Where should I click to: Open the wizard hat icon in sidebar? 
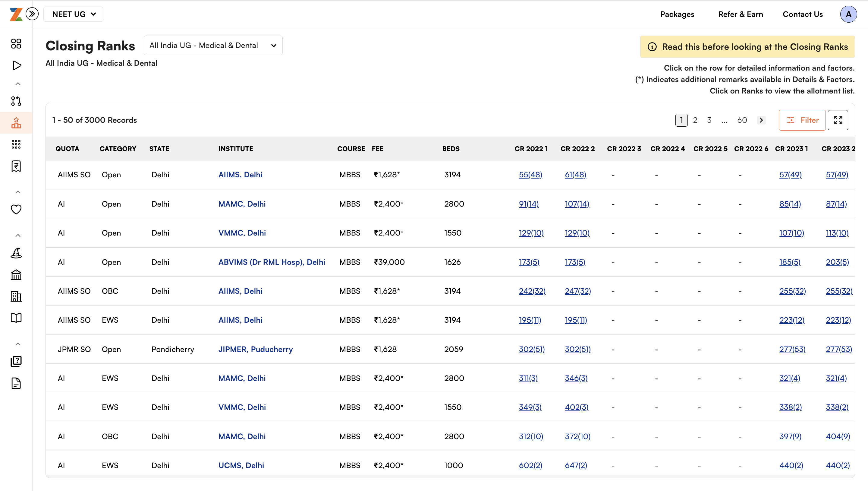pos(16,253)
